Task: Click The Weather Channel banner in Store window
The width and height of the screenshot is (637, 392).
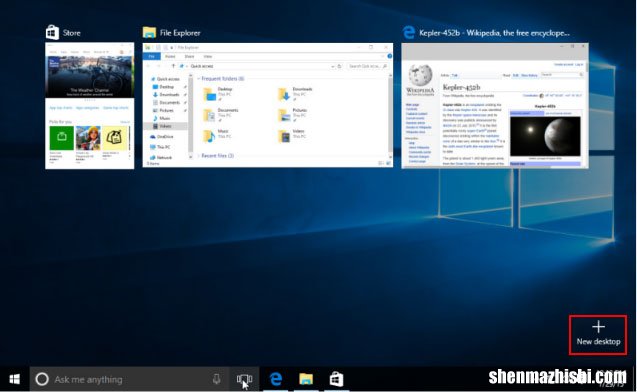Action: (90, 77)
